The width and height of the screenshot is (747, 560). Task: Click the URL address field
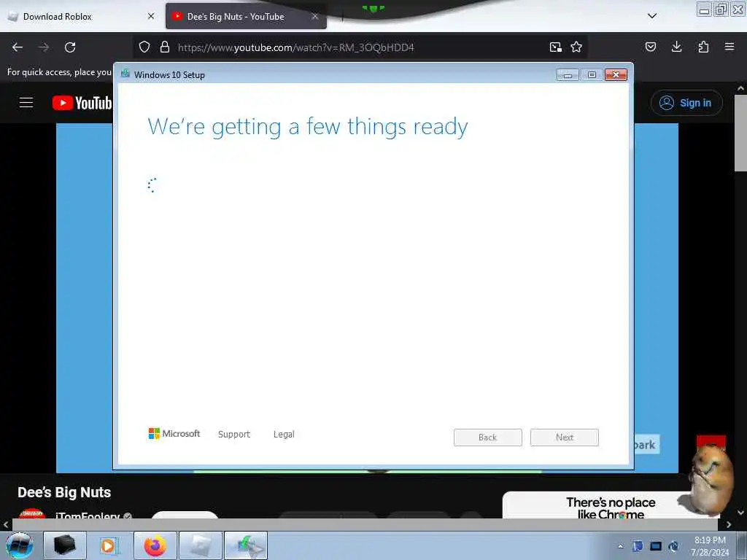point(360,47)
